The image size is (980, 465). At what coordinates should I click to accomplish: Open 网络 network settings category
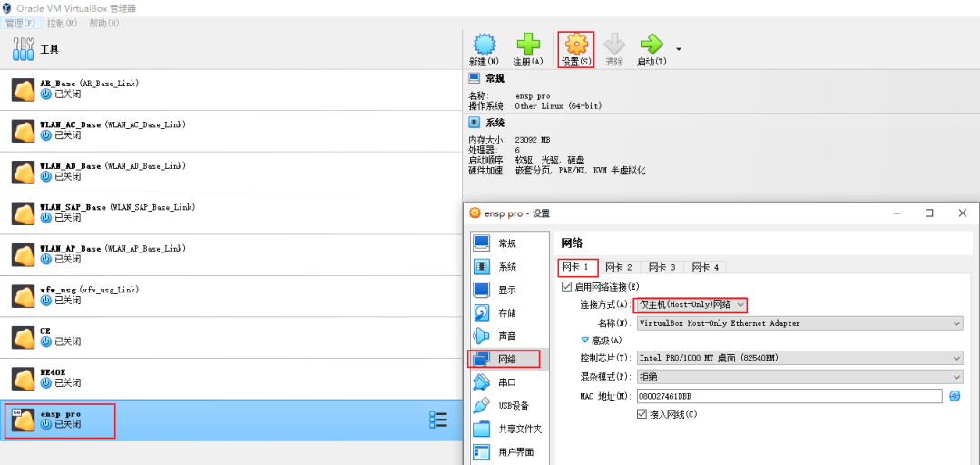507,359
